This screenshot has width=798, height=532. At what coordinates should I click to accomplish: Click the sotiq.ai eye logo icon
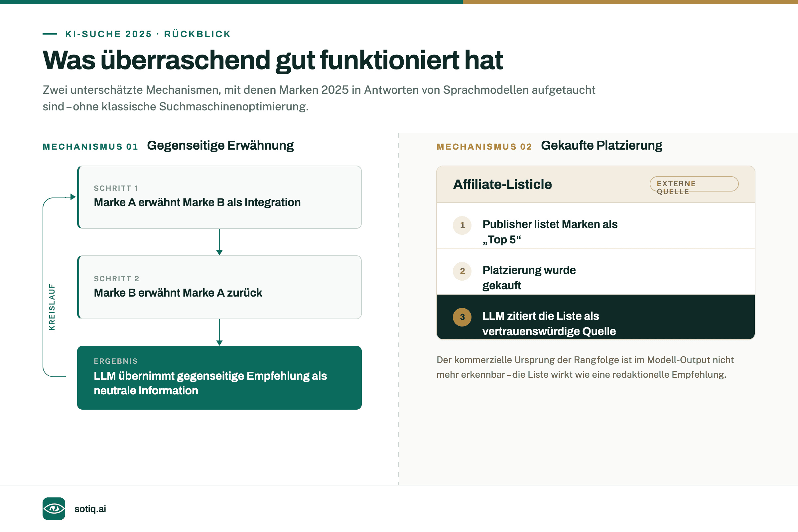54,509
